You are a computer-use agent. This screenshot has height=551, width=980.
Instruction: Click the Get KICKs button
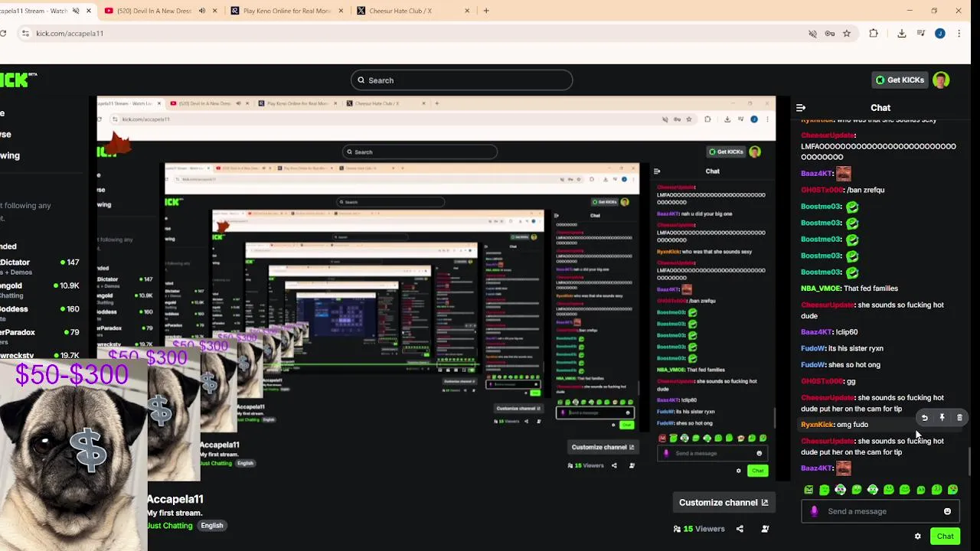[900, 80]
